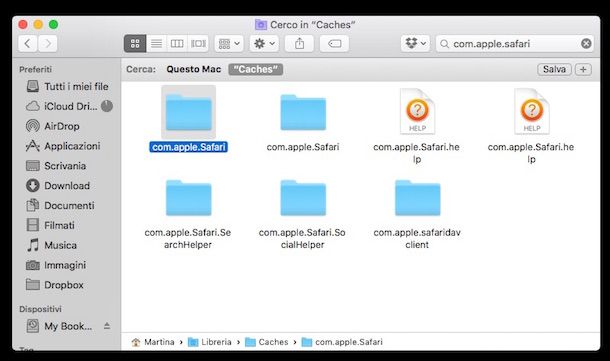This screenshot has height=361, width=610.
Task: Add search criteria with plus button
Action: coord(583,69)
